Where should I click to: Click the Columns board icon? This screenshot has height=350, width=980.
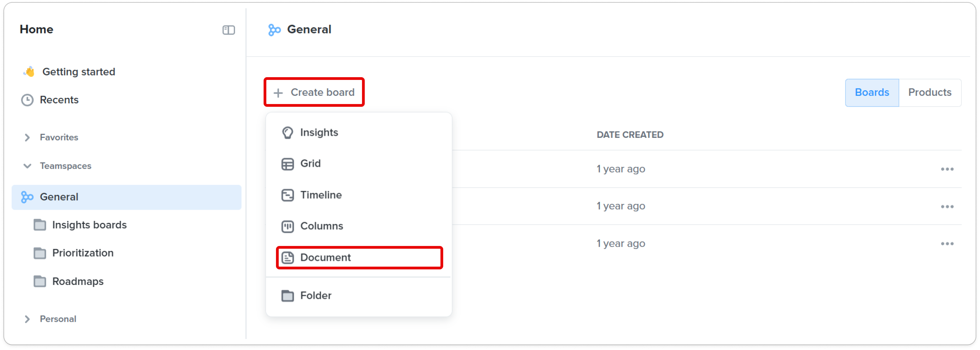(x=288, y=226)
